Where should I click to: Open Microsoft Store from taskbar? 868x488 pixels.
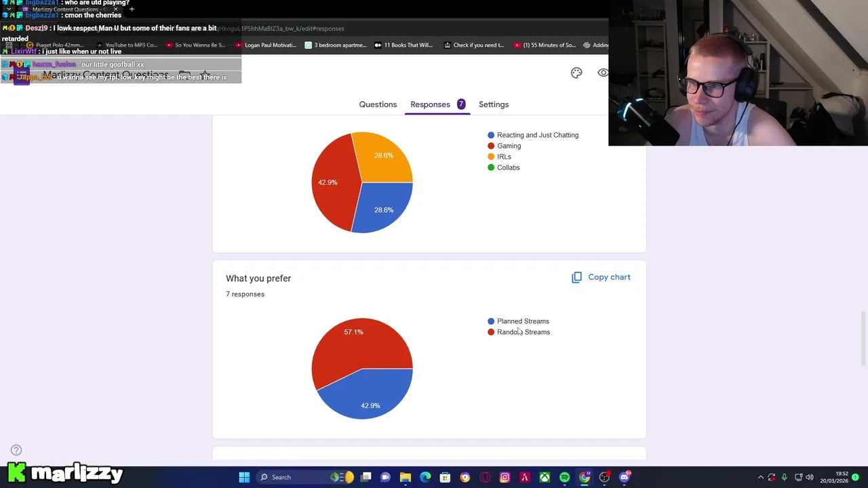(x=445, y=477)
